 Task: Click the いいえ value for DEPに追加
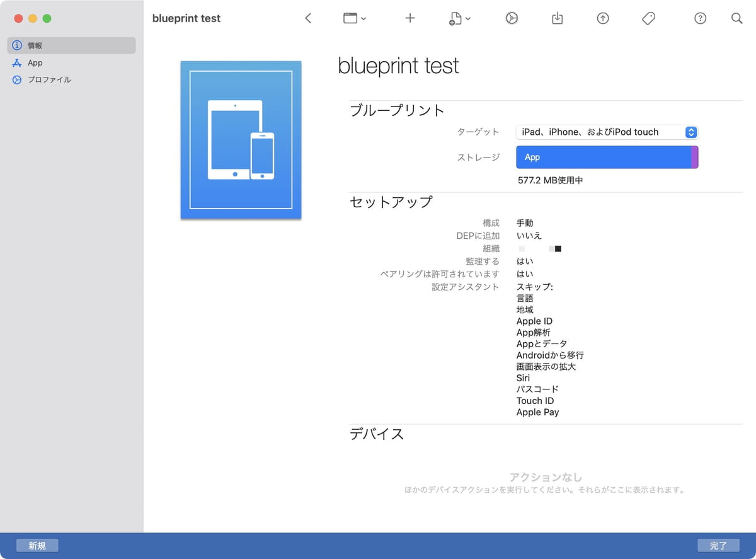click(x=529, y=236)
